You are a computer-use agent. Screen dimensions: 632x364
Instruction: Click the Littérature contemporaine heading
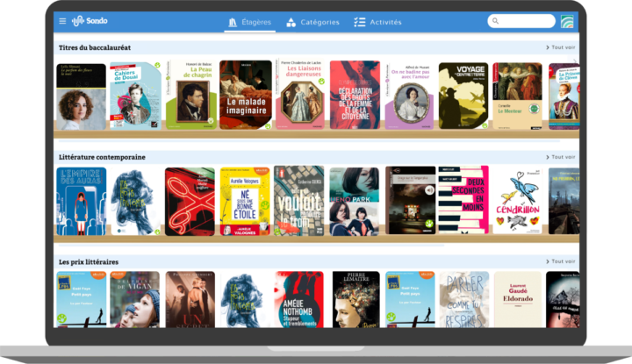click(x=102, y=157)
